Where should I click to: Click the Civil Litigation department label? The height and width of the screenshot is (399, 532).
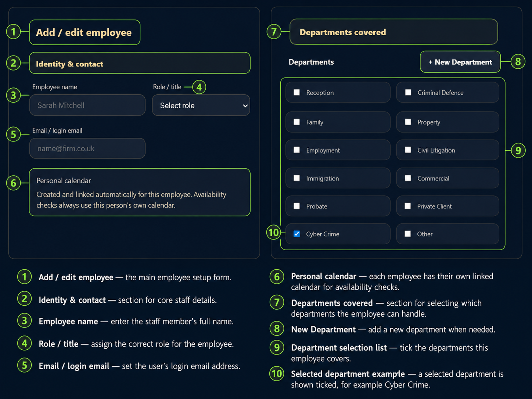(436, 150)
